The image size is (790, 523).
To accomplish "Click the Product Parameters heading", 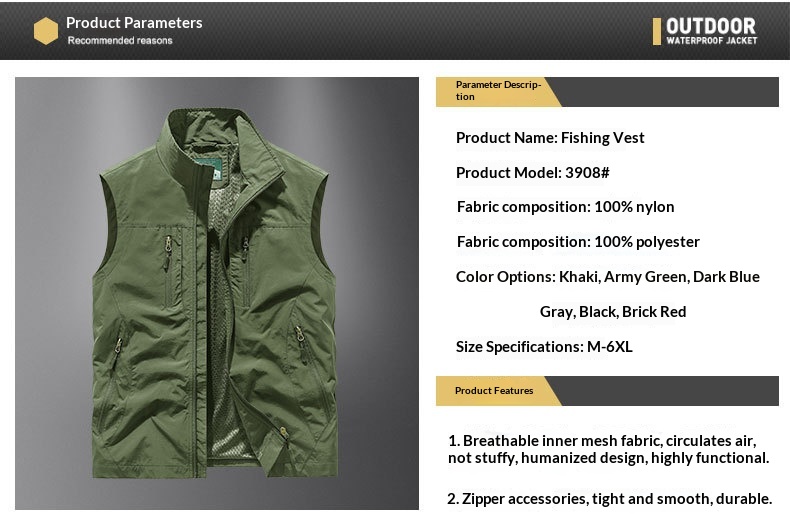I will [134, 22].
